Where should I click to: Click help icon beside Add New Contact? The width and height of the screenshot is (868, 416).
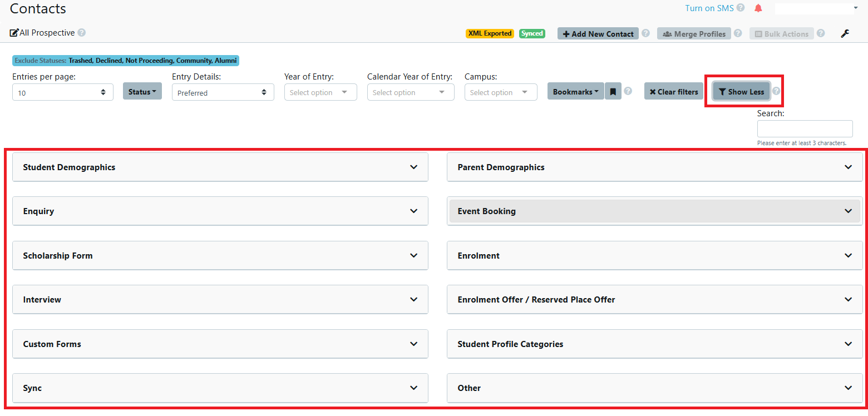click(645, 33)
